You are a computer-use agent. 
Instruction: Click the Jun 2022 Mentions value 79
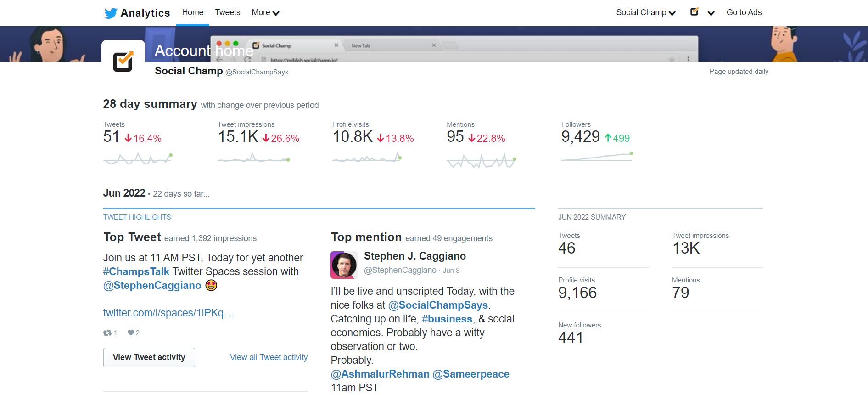[x=681, y=293]
